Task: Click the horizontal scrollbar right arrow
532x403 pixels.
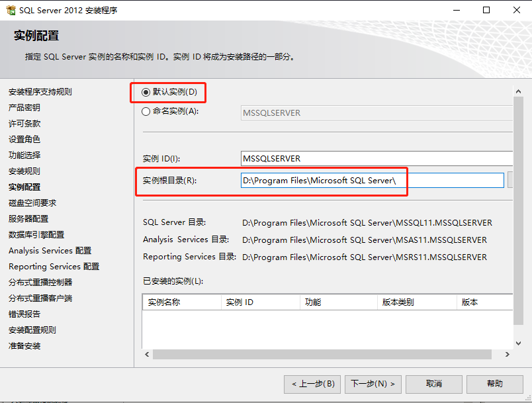Action: point(508,355)
